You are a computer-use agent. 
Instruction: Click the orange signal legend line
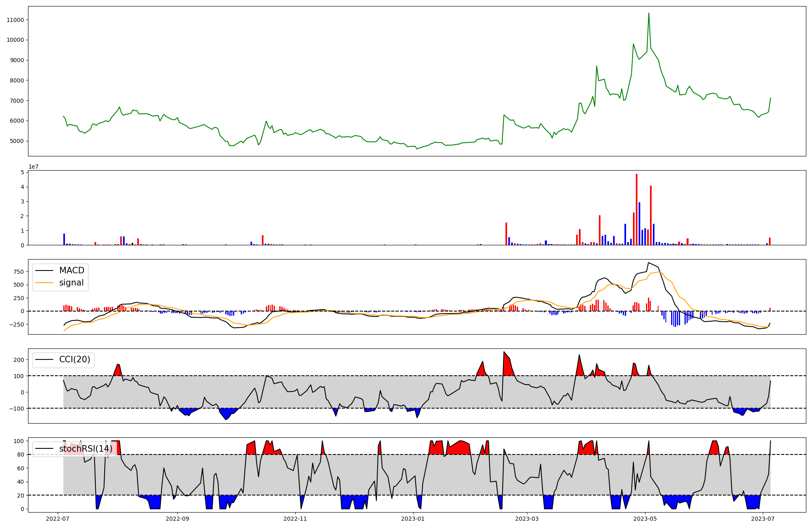click(44, 283)
